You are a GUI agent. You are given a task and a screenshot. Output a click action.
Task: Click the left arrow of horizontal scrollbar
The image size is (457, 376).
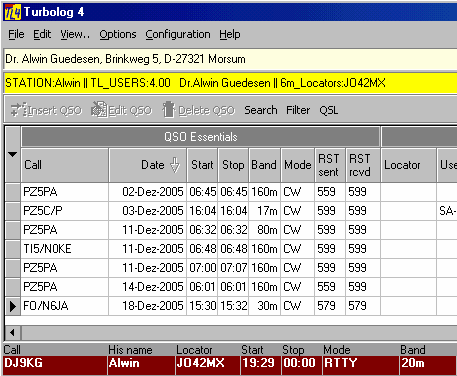13,332
